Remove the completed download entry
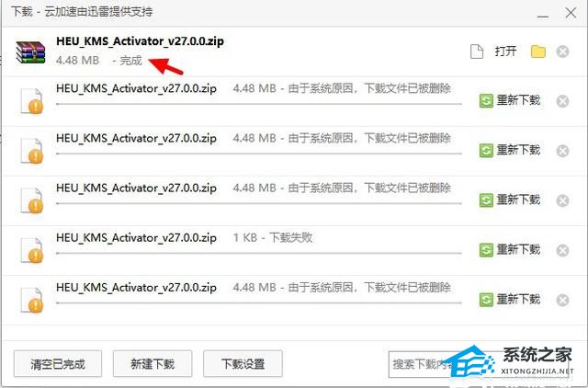Screen dimensions: 588x388 [x=562, y=51]
